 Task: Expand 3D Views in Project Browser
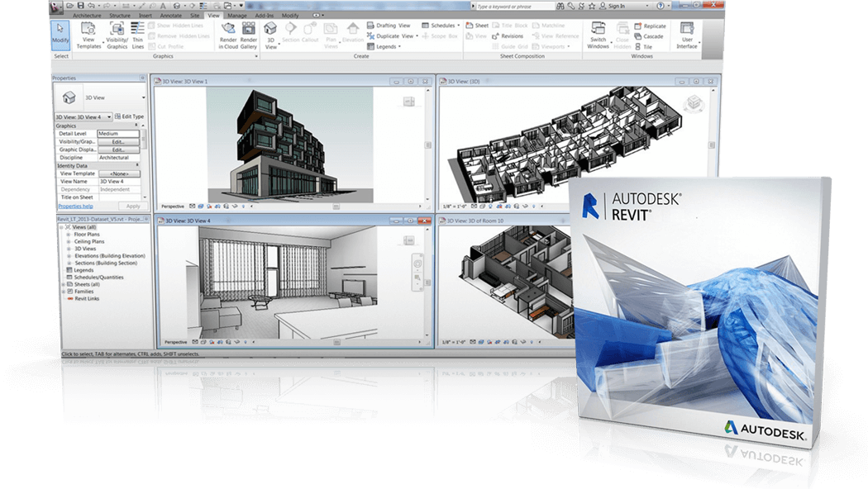(69, 249)
